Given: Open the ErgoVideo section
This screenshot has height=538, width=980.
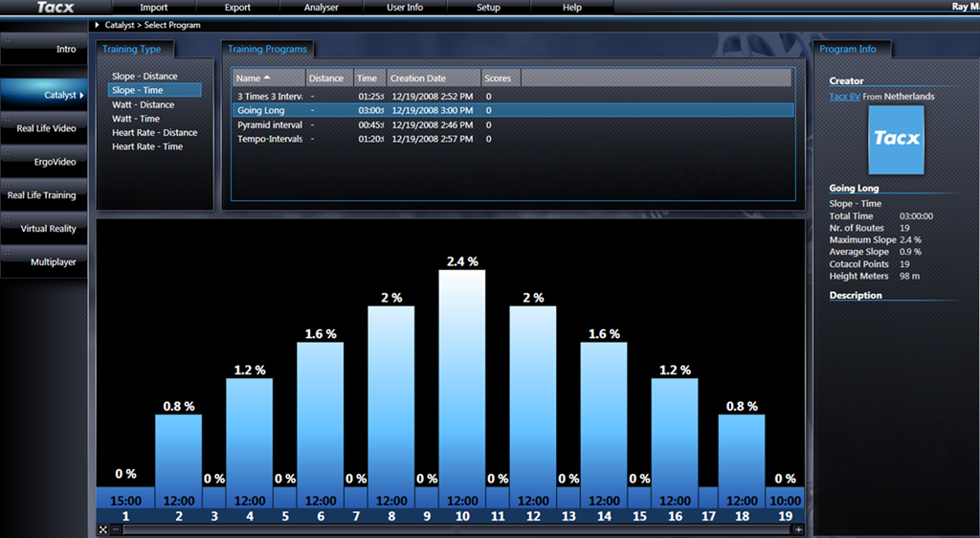Looking at the screenshot, I should [44, 162].
